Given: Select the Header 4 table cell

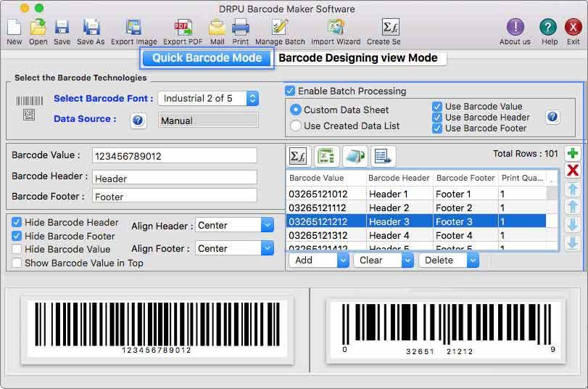Looking at the screenshot, I should [x=399, y=235].
